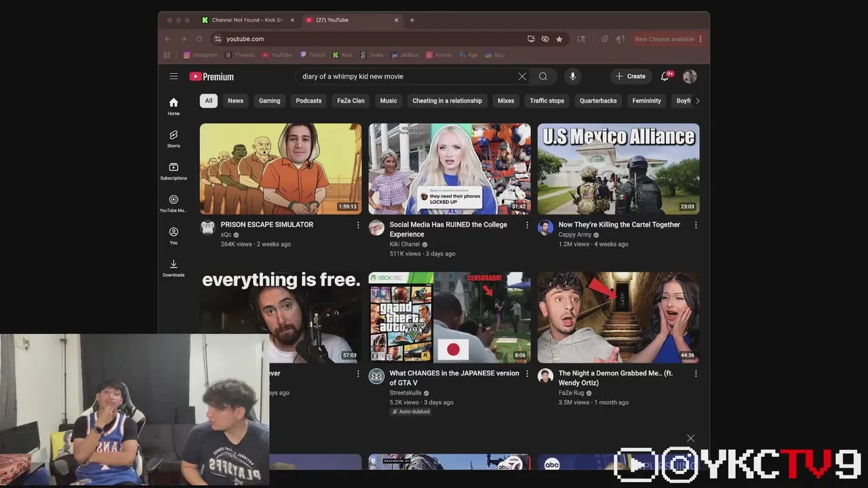Open options for Killing the Cartel video
Image resolution: width=868 pixels, height=488 pixels.
[696, 225]
